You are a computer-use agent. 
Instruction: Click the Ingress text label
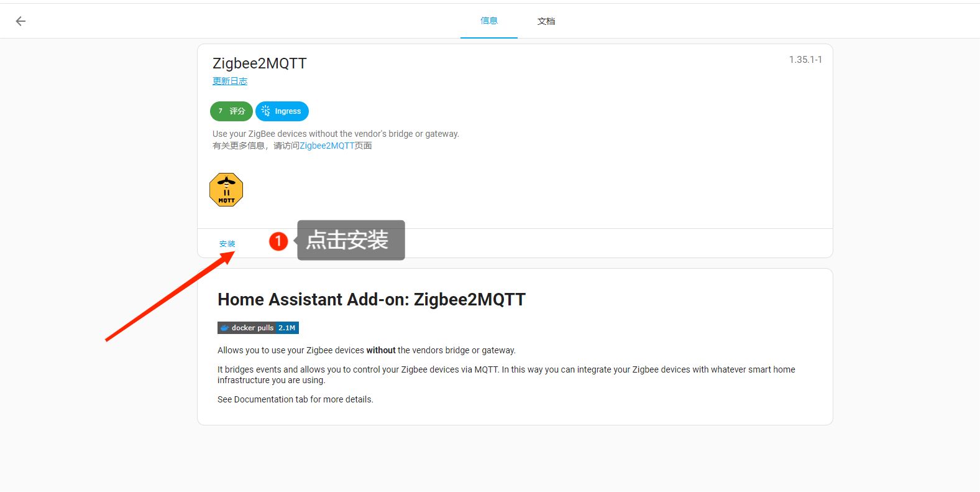pyautogui.click(x=288, y=111)
